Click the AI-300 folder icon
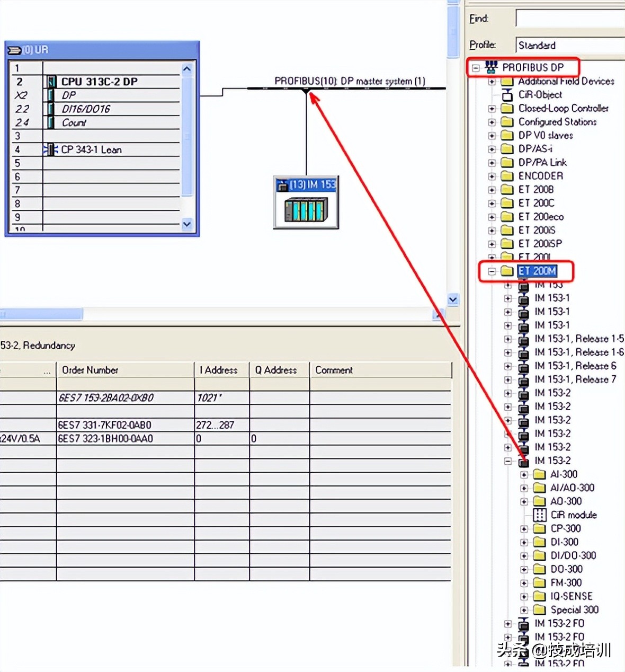The width and height of the screenshot is (625, 672). pos(539,474)
